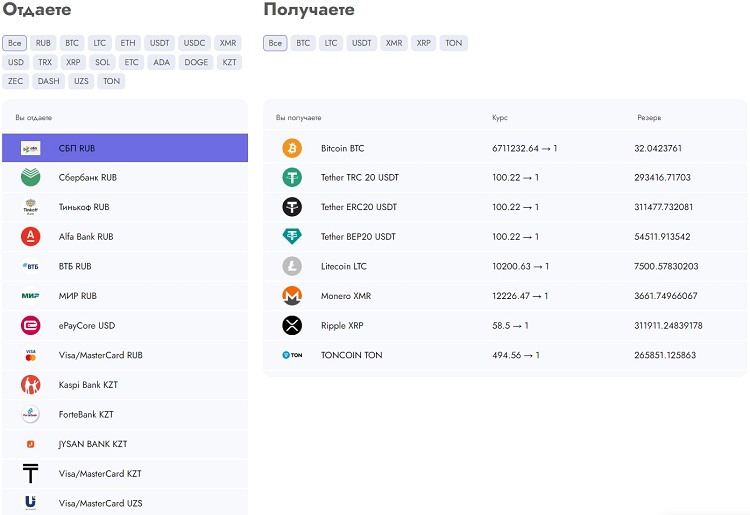Filter give currencies by ETC
This screenshot has width=750, height=515.
click(x=132, y=62)
